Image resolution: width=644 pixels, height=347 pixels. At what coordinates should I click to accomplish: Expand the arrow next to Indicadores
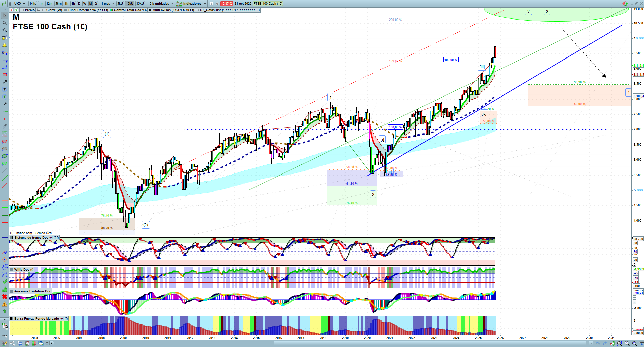[x=204, y=4]
